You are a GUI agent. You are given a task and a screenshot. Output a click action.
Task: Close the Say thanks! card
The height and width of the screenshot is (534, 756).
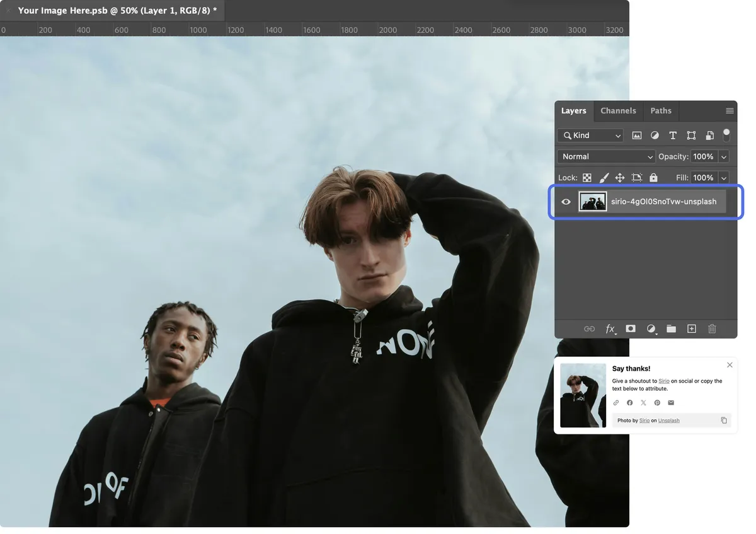730,365
